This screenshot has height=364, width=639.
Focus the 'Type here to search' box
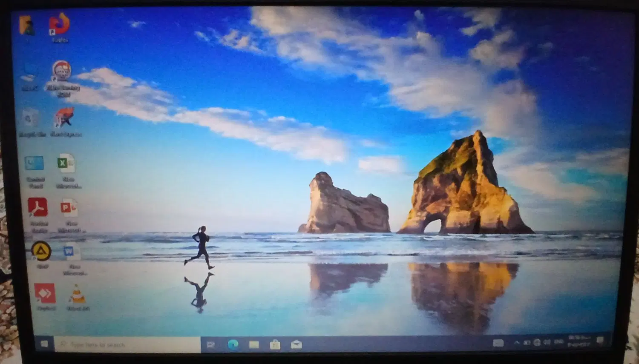tap(127, 344)
